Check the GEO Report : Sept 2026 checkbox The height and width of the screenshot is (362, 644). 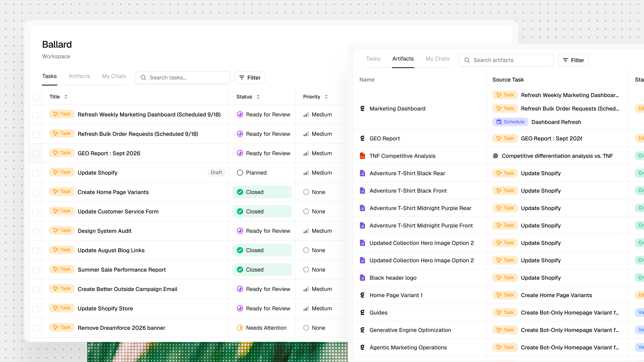coord(36,154)
